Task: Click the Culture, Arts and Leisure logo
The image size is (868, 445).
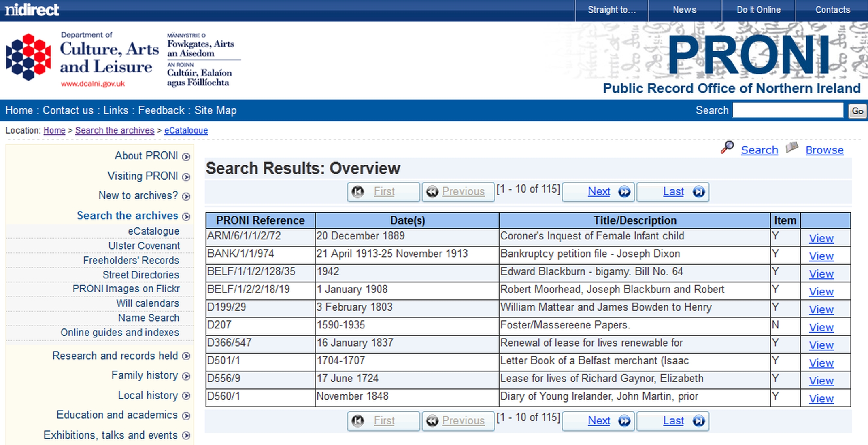Action: pos(83,59)
